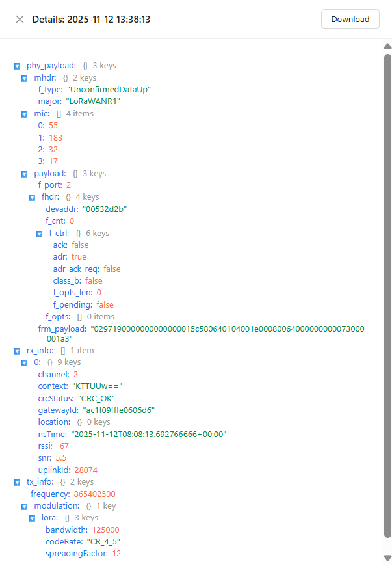Screen dimensions: 392x564
Task: Collapse the payload node arrow
Action: coord(24,174)
